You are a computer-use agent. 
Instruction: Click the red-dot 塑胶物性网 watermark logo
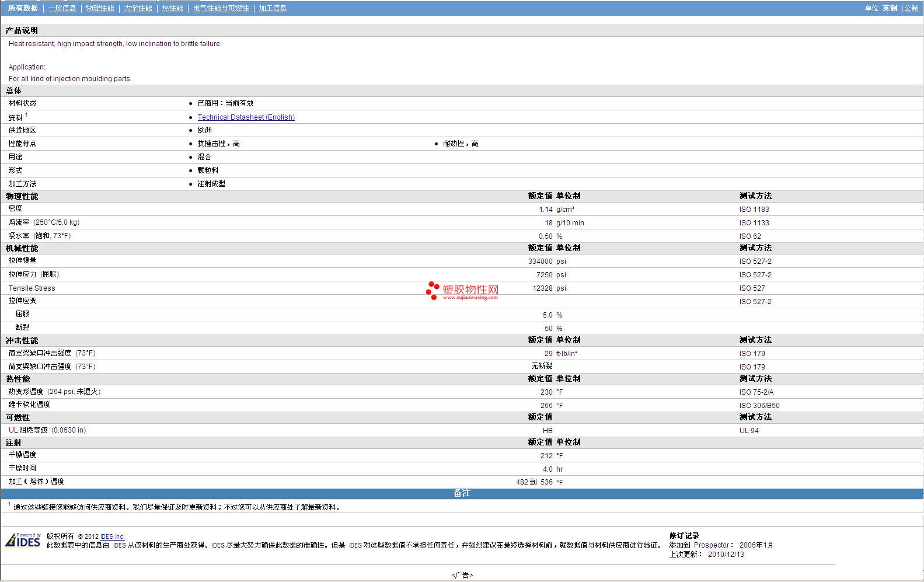462,290
